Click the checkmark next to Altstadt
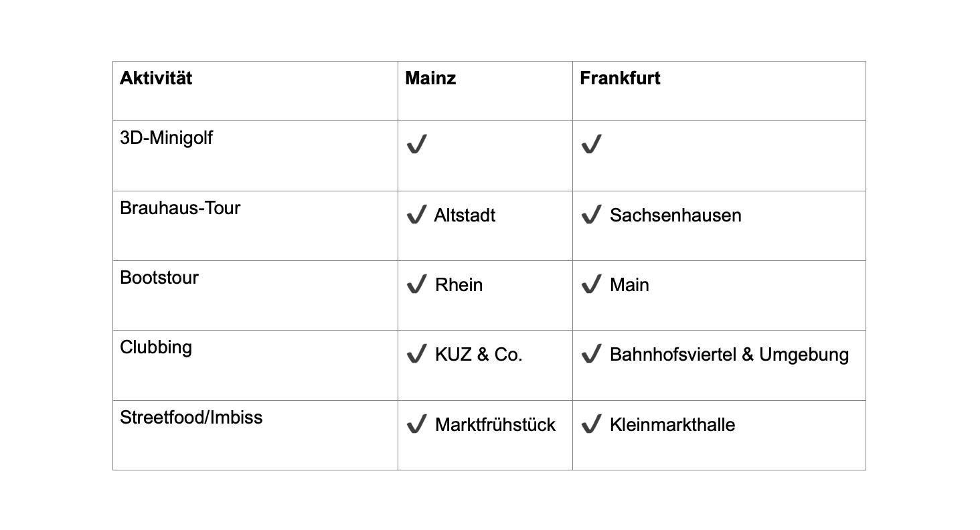Image resolution: width=980 pixels, height=530 pixels. pyautogui.click(x=416, y=215)
